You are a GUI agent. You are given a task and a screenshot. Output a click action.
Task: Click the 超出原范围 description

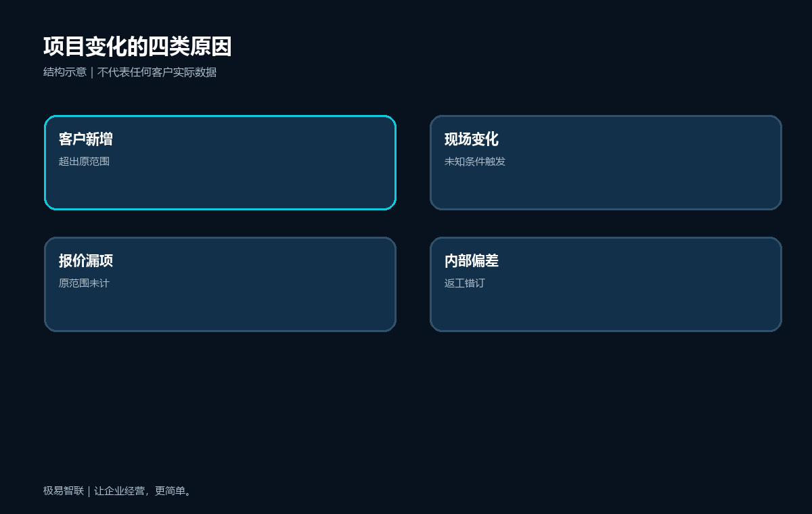click(84, 162)
